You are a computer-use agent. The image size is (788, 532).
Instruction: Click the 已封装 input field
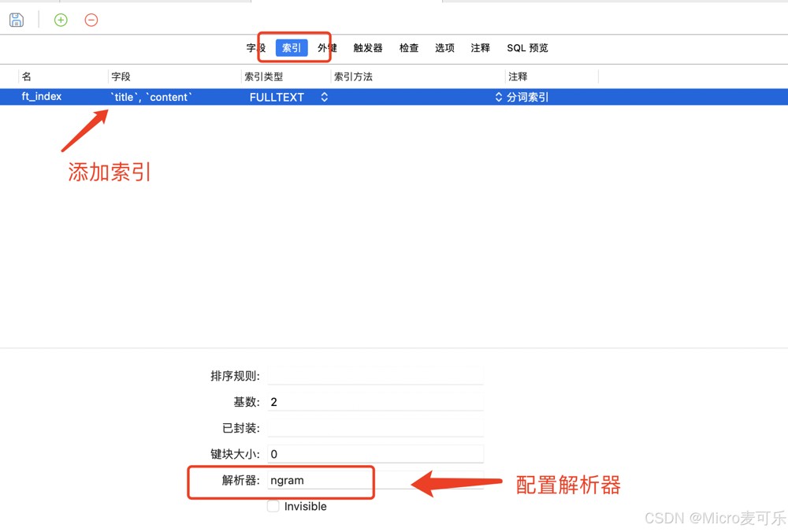click(x=375, y=428)
